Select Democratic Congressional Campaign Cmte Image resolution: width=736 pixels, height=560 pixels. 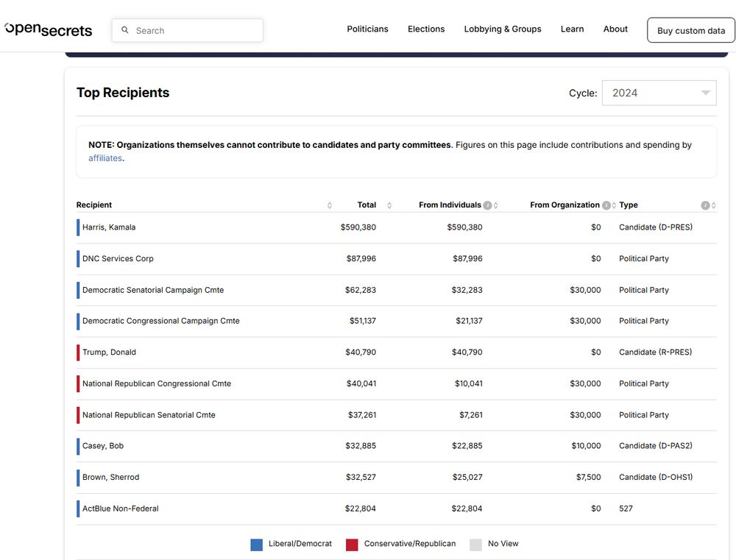pyautogui.click(x=161, y=321)
